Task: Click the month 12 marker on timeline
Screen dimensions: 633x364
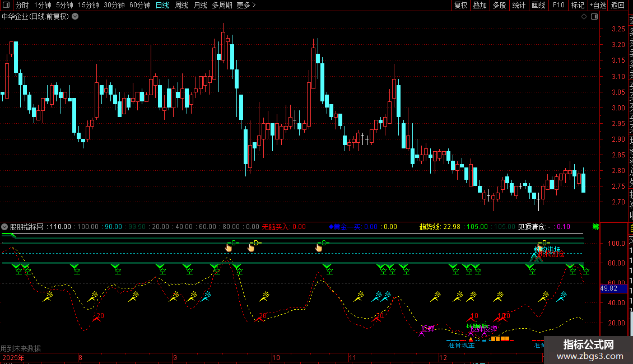Action: [443, 357]
